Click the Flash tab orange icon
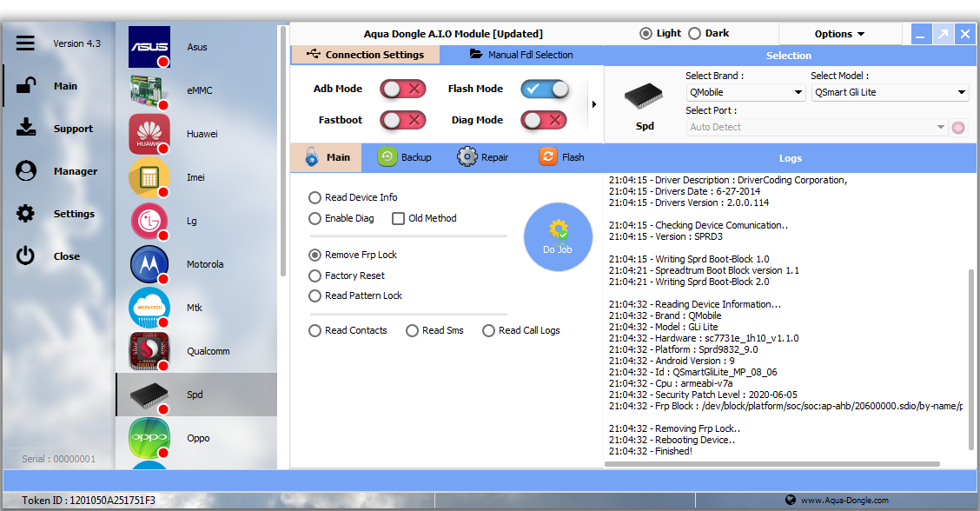The width and height of the screenshot is (980, 511). (x=547, y=156)
